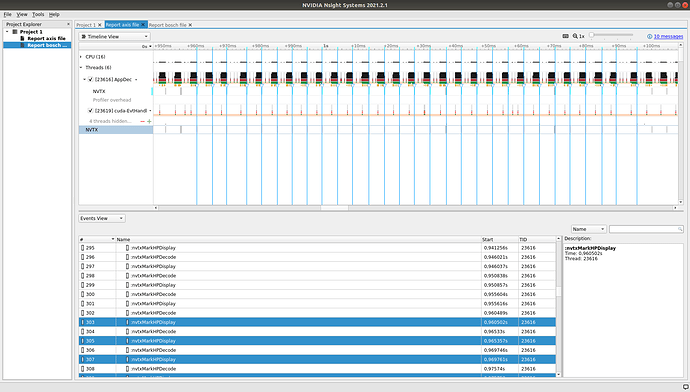Select event row 305 nvtxMarkHPDisplay
Viewport: 690px width, 392px height.
tap(317, 341)
